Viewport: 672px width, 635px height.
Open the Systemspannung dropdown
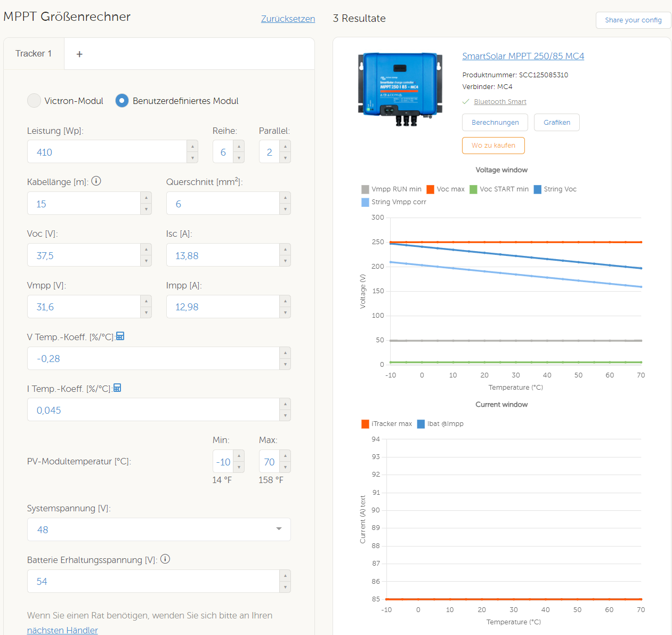coord(159,529)
